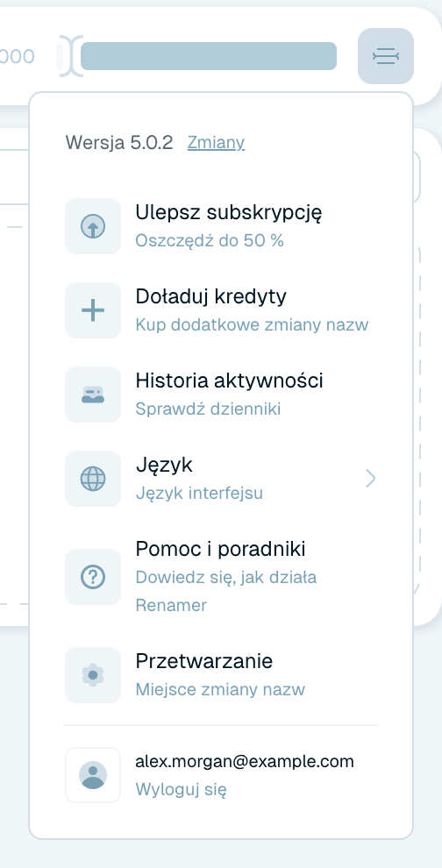442x868 pixels.
Task: Open Historia aktywności menu entry
Action: [221, 395]
